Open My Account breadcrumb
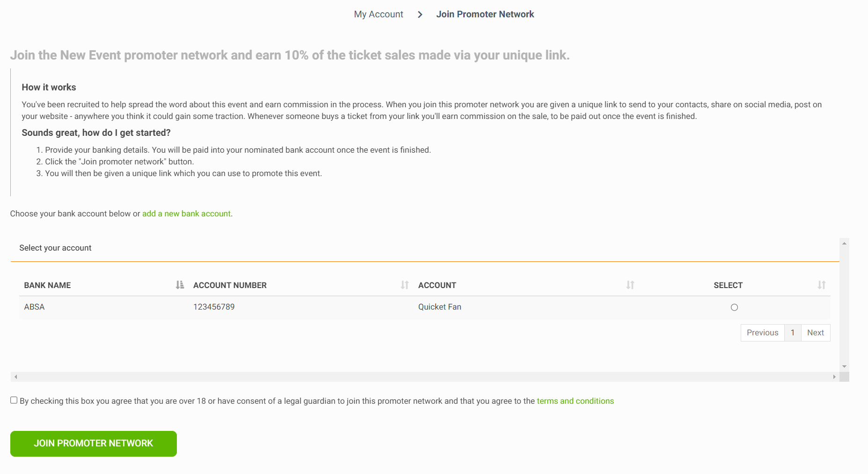This screenshot has width=868, height=474. coord(379,15)
